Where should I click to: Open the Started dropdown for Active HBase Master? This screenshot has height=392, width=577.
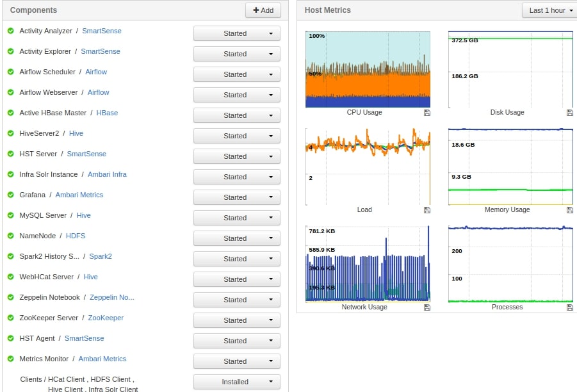point(236,115)
